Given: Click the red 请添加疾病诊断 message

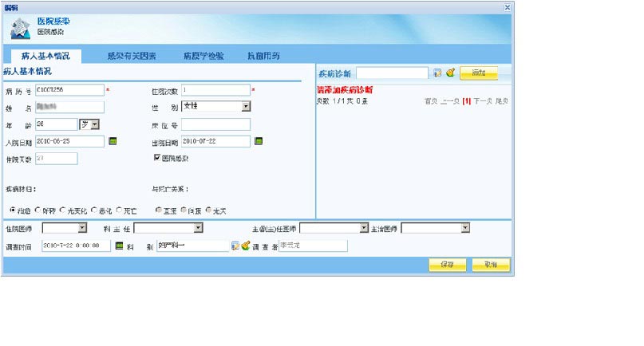Looking at the screenshot, I should click(345, 90).
